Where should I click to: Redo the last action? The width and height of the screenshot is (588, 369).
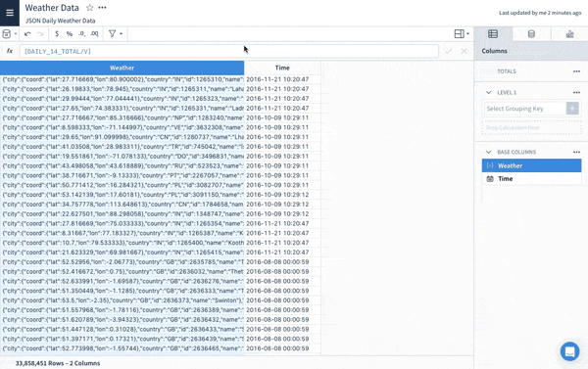pyautogui.click(x=40, y=33)
